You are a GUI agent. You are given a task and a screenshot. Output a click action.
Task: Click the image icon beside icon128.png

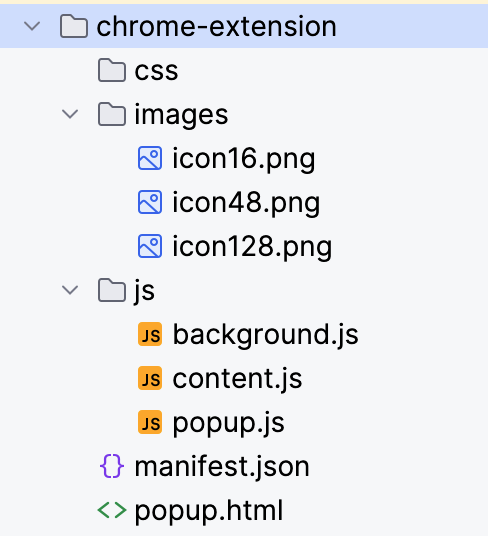tap(150, 246)
